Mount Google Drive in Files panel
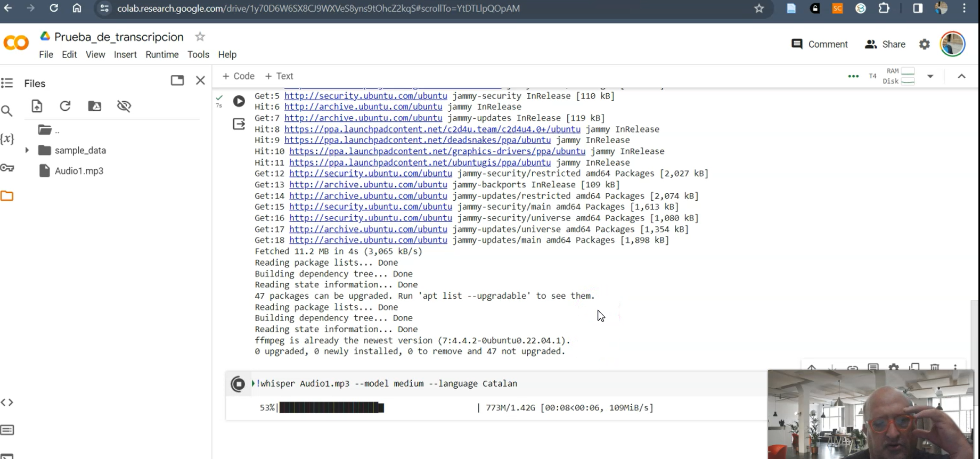The width and height of the screenshot is (980, 459). (94, 106)
